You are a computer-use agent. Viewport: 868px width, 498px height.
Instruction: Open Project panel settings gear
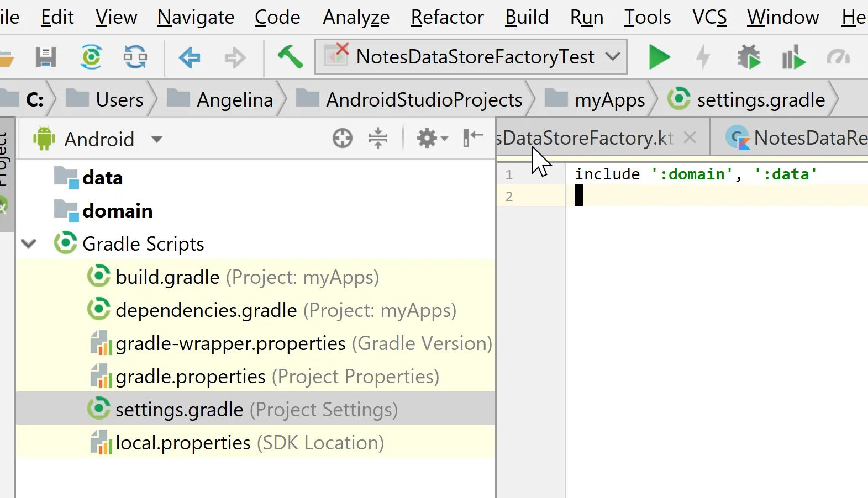[x=432, y=138]
